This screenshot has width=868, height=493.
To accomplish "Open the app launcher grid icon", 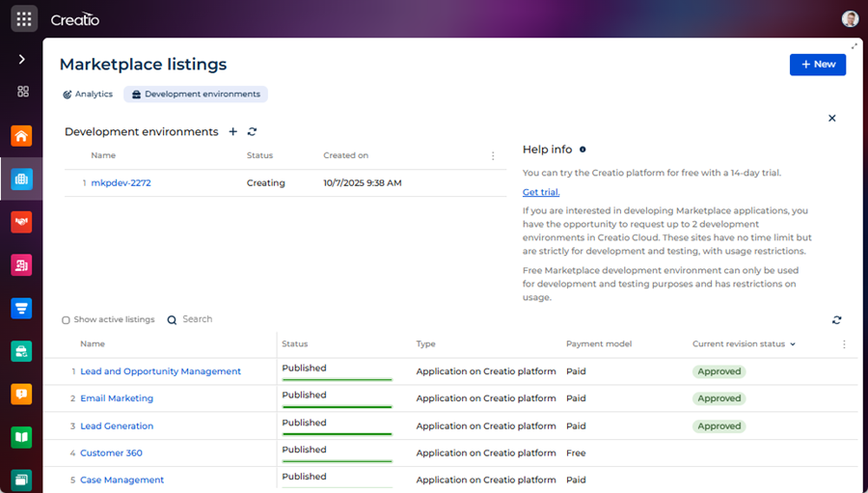I will [24, 19].
